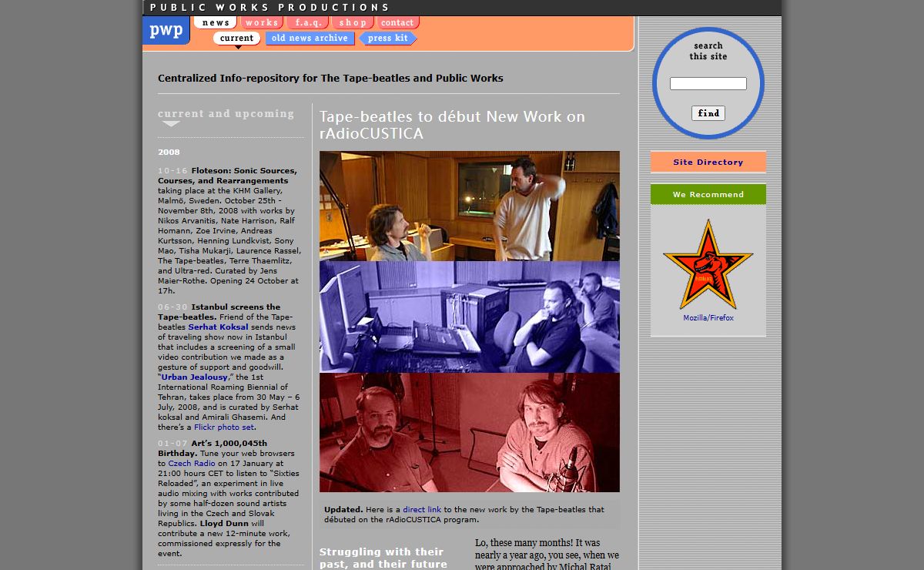The height and width of the screenshot is (570, 924).
Task: Click the Tape-beatles to début New Work headline
Action: pos(452,125)
